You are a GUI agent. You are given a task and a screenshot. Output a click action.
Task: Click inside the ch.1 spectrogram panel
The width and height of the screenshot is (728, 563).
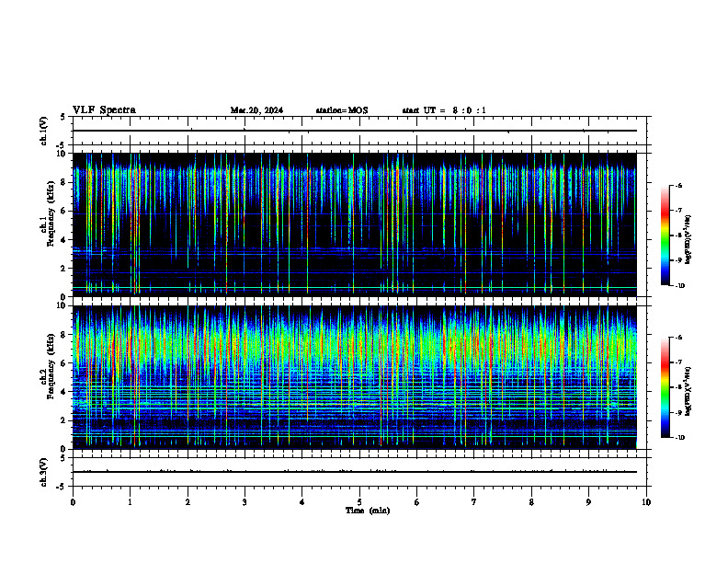point(354,224)
